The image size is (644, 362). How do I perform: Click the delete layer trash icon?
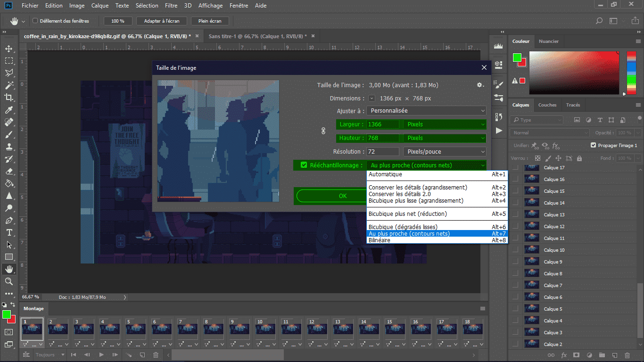[x=627, y=355]
